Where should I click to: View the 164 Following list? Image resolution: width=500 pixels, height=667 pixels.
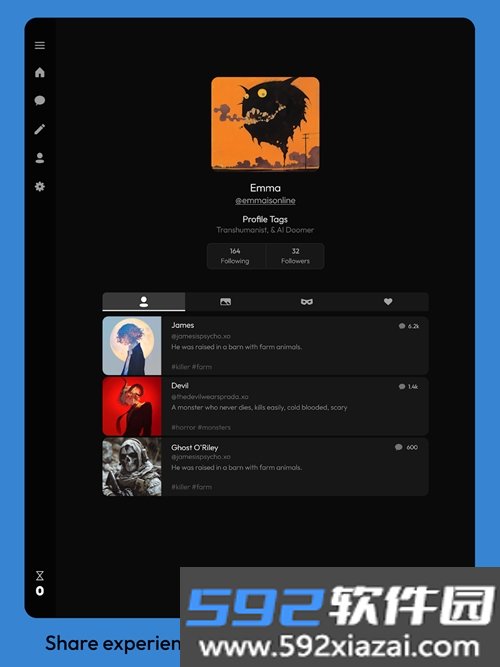[x=235, y=256]
